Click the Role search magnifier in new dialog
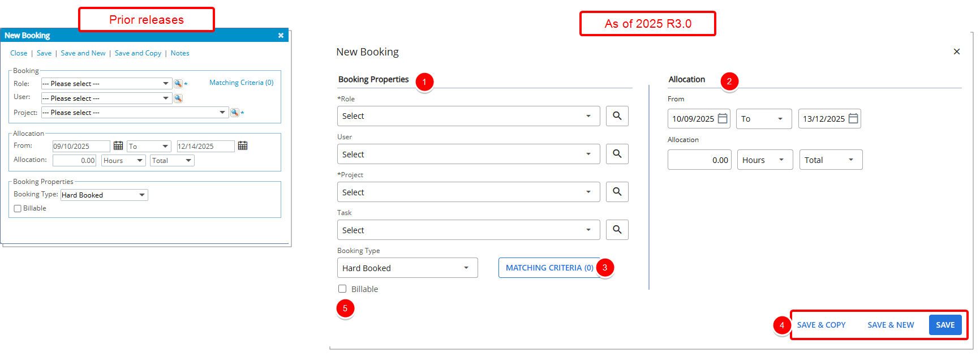Viewport: 980px width, 356px height. point(617,116)
